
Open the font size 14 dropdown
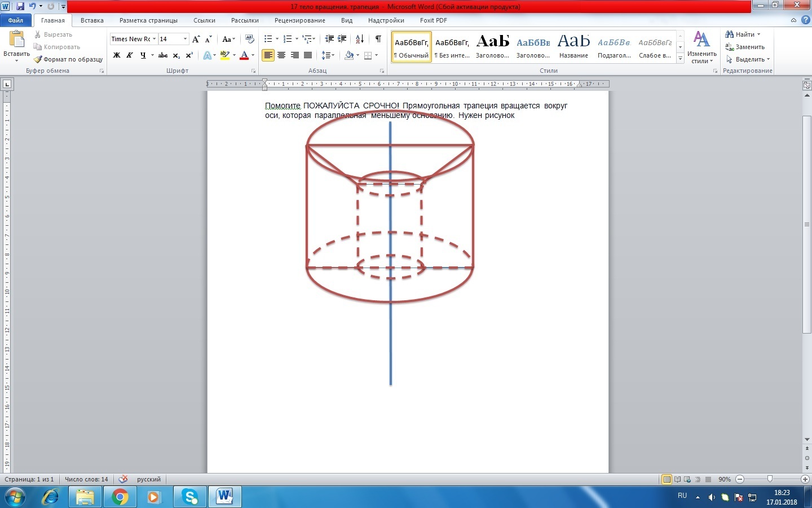[x=185, y=39]
